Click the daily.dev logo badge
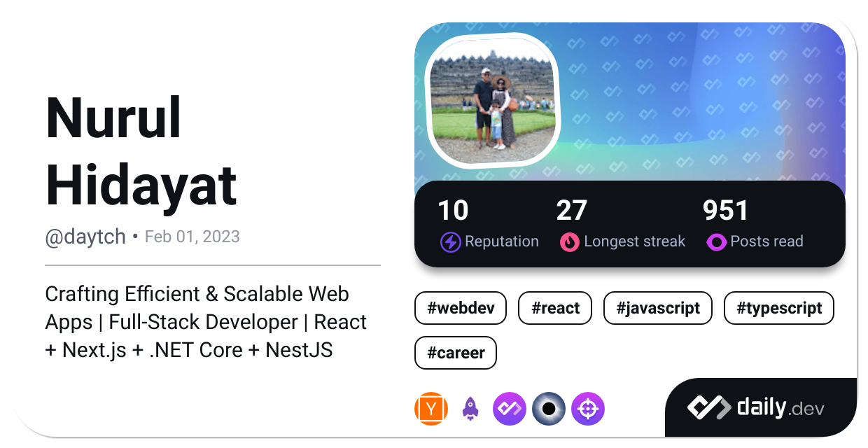Image resolution: width=868 pixels, height=448 pixels. 755,407
